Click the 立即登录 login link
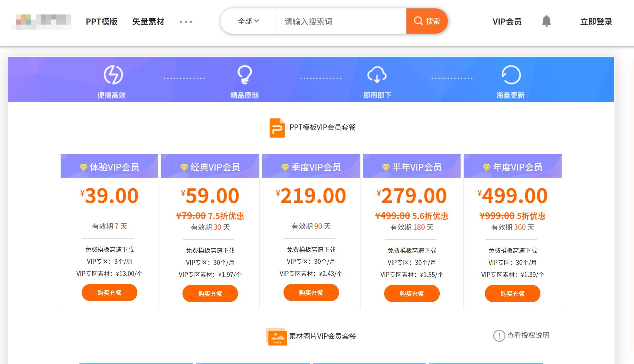 [596, 21]
